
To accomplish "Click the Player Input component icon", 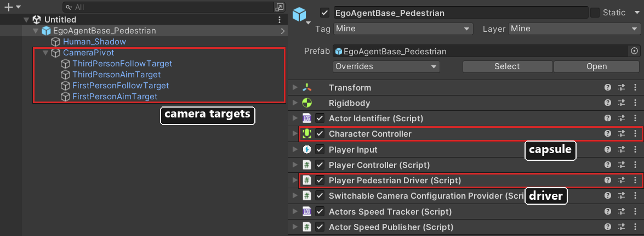I will (306, 149).
